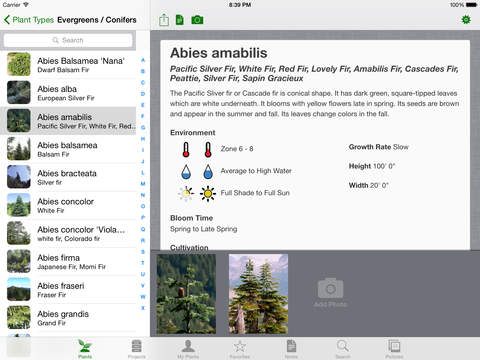Image resolution: width=480 pixels, height=360 pixels.
Task: Jump to letter M in index
Action: click(143, 184)
